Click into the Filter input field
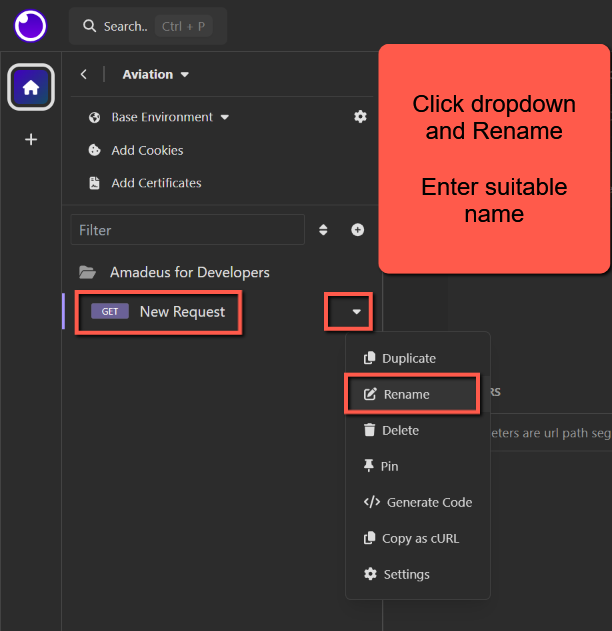Image resolution: width=612 pixels, height=631 pixels. (188, 230)
